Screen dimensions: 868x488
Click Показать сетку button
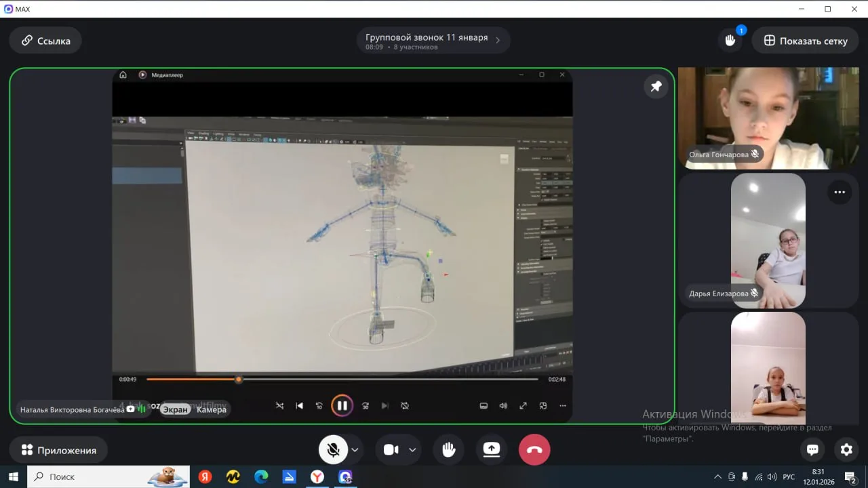[806, 41]
